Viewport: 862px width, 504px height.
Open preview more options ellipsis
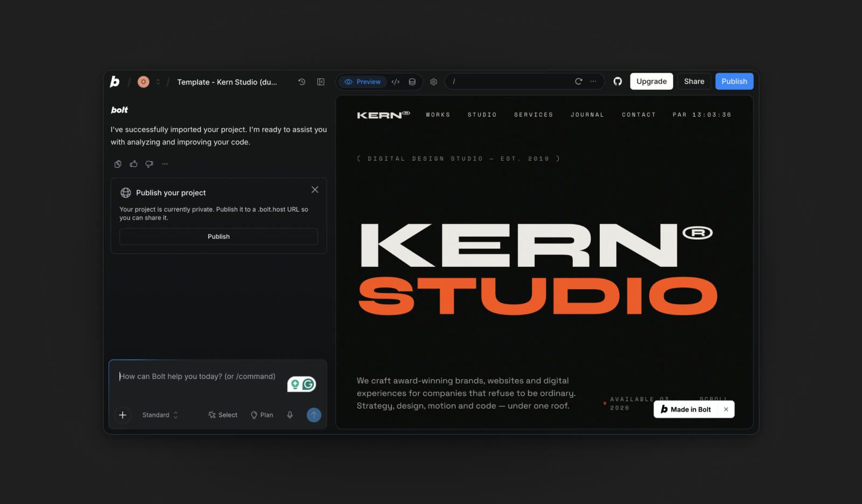pos(593,81)
